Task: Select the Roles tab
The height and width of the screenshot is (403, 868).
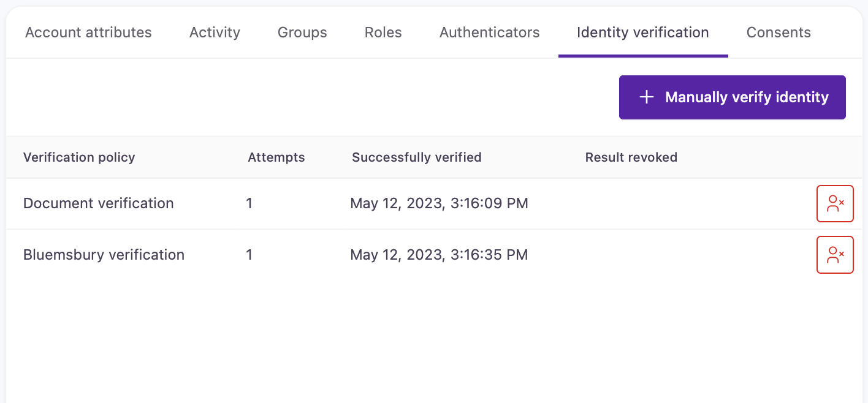Action: (x=383, y=32)
